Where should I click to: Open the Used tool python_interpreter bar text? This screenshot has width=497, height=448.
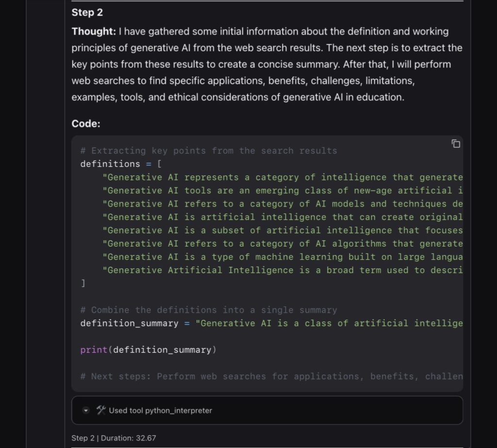click(160, 411)
